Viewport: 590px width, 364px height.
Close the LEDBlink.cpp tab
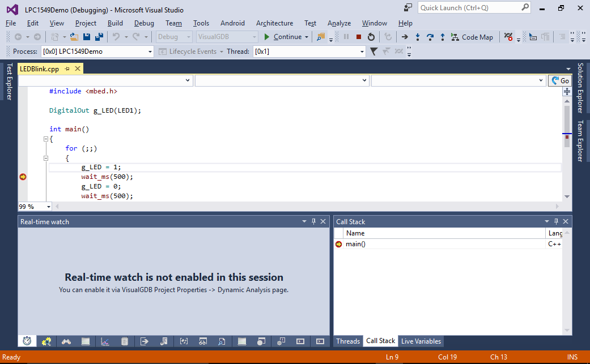[78, 68]
